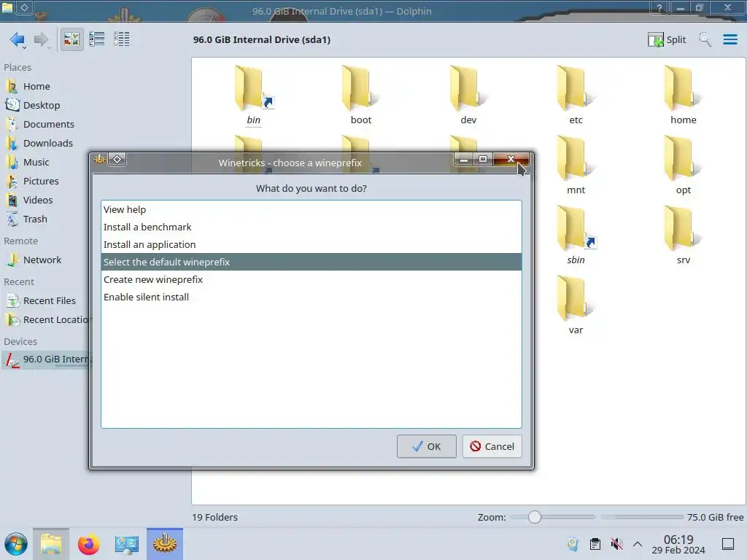
Task: Open the clock showing 06:19
Action: click(x=678, y=544)
